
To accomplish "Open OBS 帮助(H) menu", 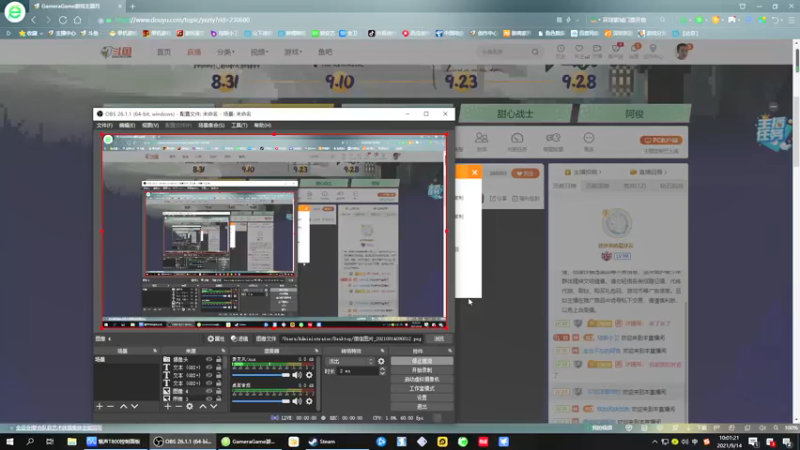I will (262, 126).
